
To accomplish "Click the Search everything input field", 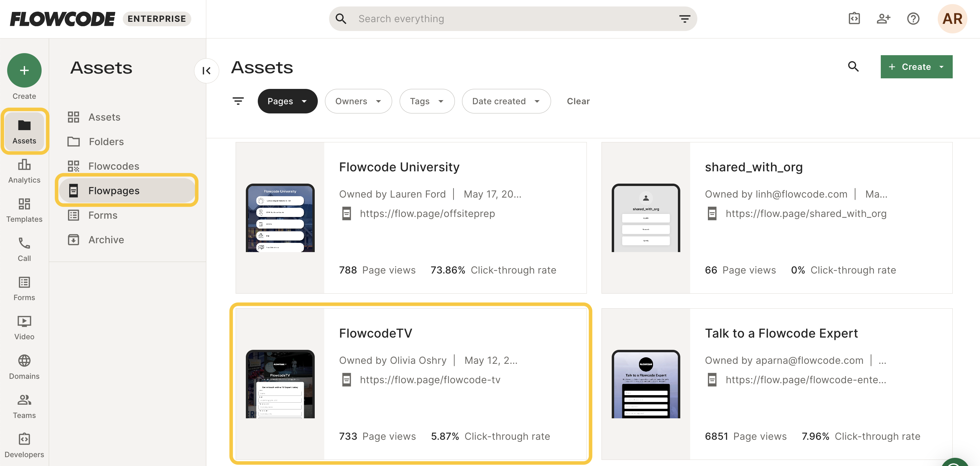I will point(513,19).
